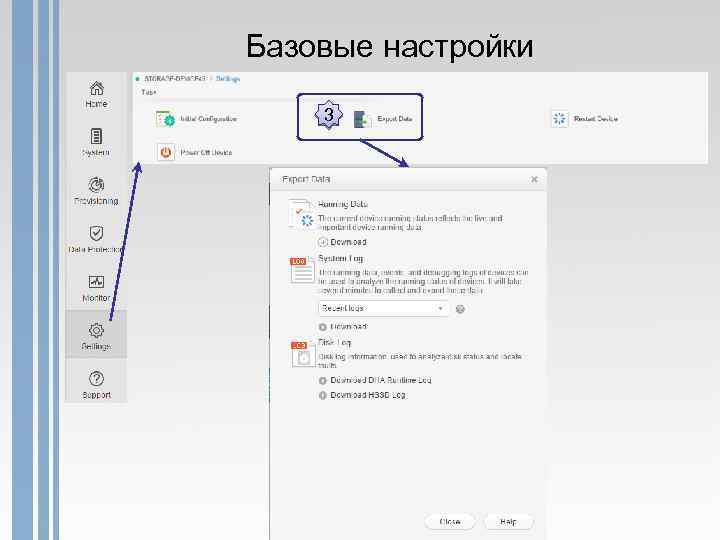
Task: Click the Restart Device icon
Action: (x=559, y=119)
